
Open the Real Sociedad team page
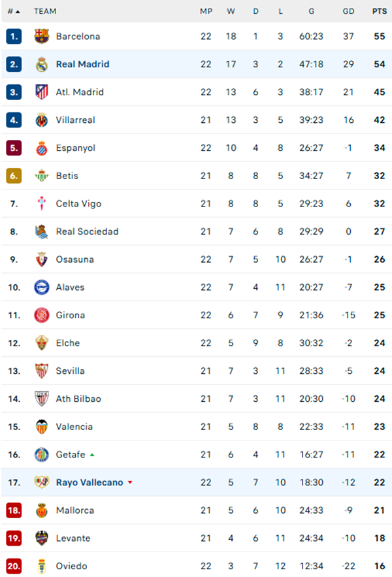click(x=88, y=232)
